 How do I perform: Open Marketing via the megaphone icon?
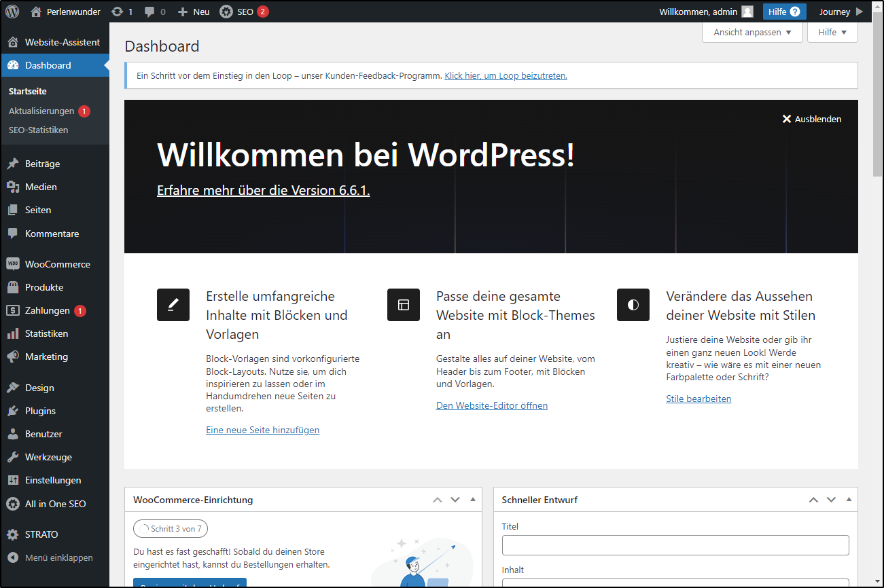pyautogui.click(x=15, y=356)
